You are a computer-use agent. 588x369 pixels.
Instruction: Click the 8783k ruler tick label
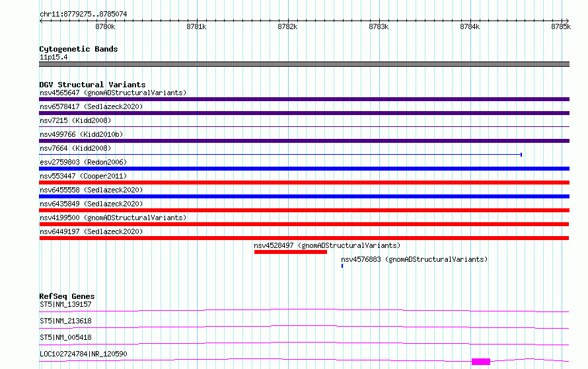pos(379,26)
